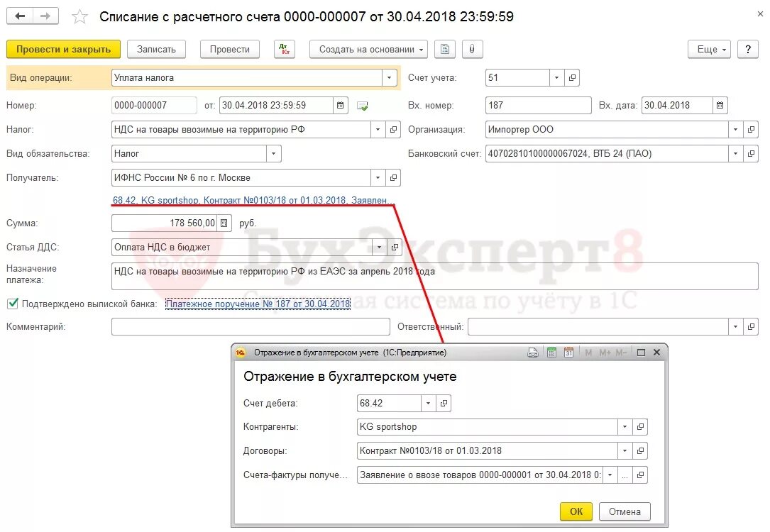Click the ellipsis selection button for Счета-фактуры
Screen dimensions: 770x532
pyautogui.click(x=625, y=475)
